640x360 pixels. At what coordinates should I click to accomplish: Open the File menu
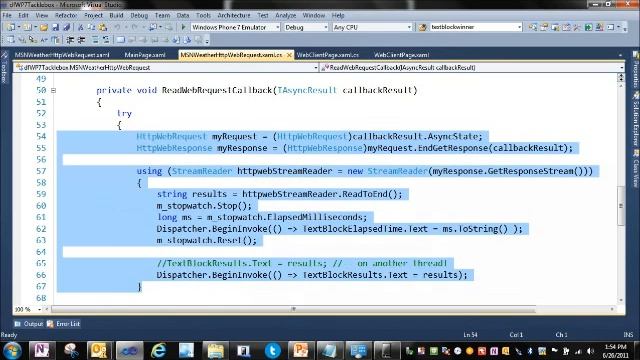tap(7, 16)
